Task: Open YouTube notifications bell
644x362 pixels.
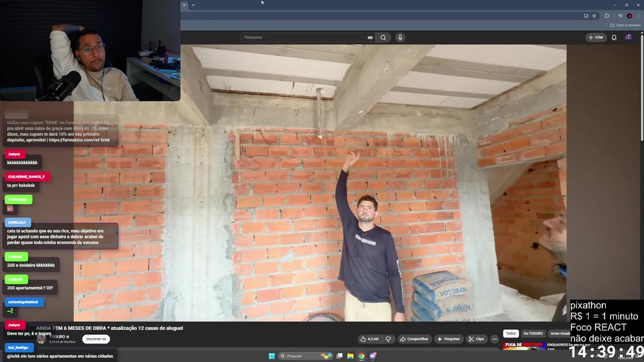Action: click(614, 37)
